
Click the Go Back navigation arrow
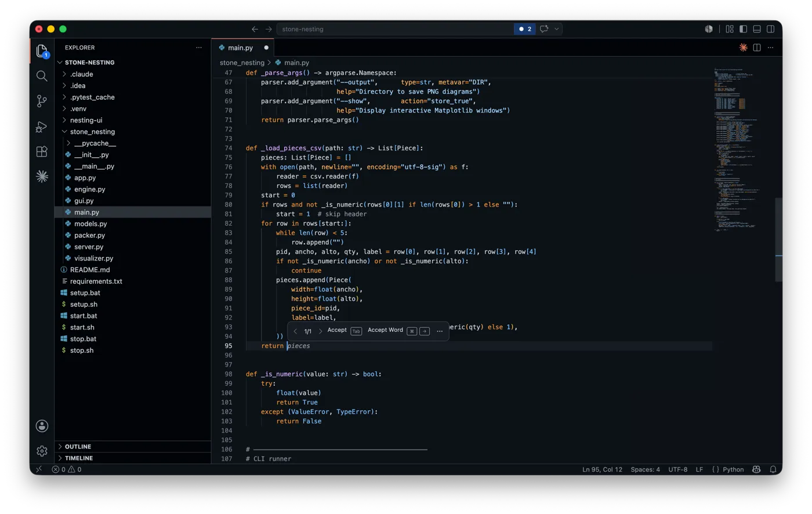(x=255, y=29)
